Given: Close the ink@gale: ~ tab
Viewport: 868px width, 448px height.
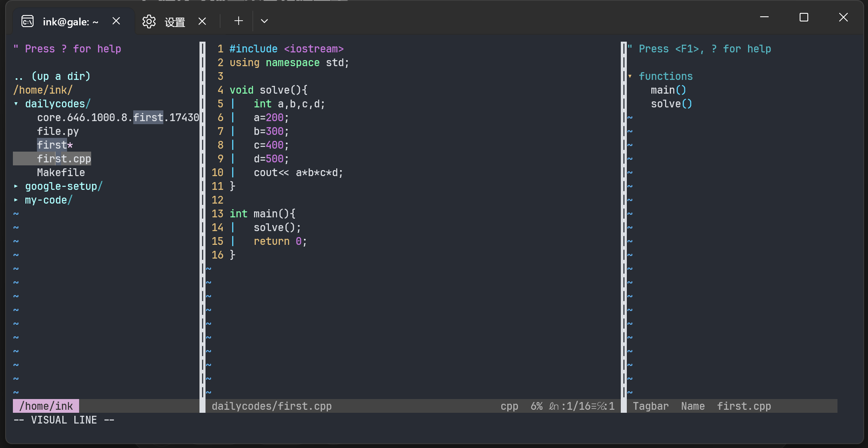Looking at the screenshot, I should (x=116, y=21).
